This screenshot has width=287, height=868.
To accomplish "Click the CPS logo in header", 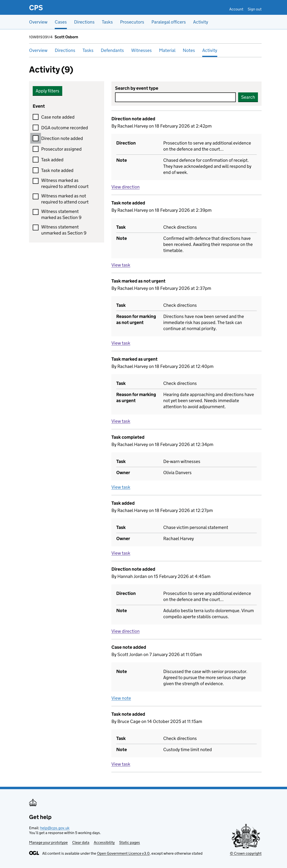I will coord(36,8).
